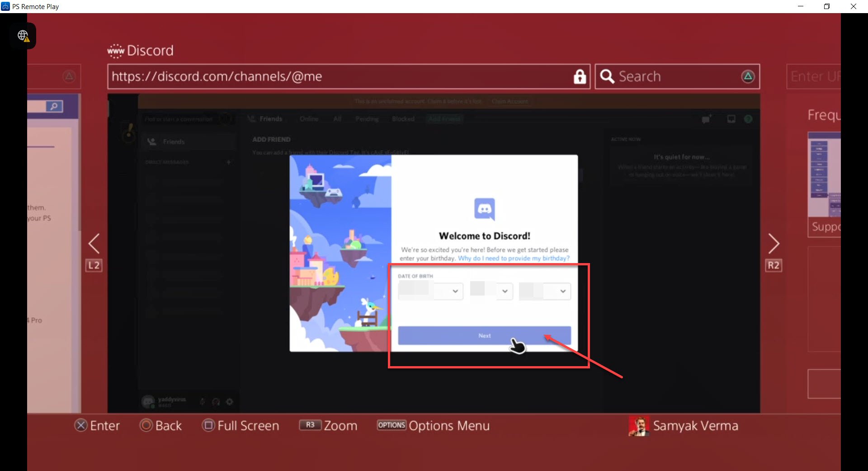Open the Discord inbox icon

731,119
